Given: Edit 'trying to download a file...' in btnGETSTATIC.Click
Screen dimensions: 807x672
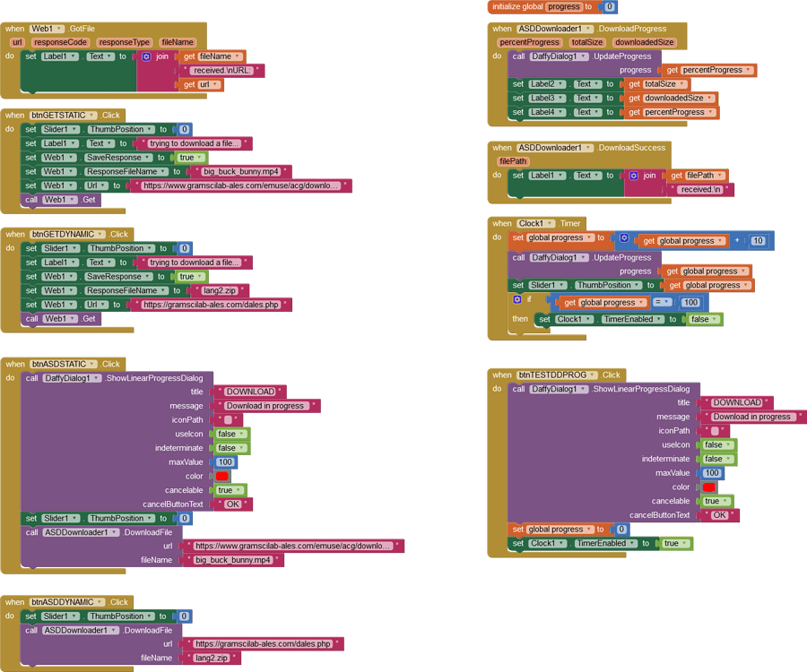Looking at the screenshot, I should (x=194, y=143).
